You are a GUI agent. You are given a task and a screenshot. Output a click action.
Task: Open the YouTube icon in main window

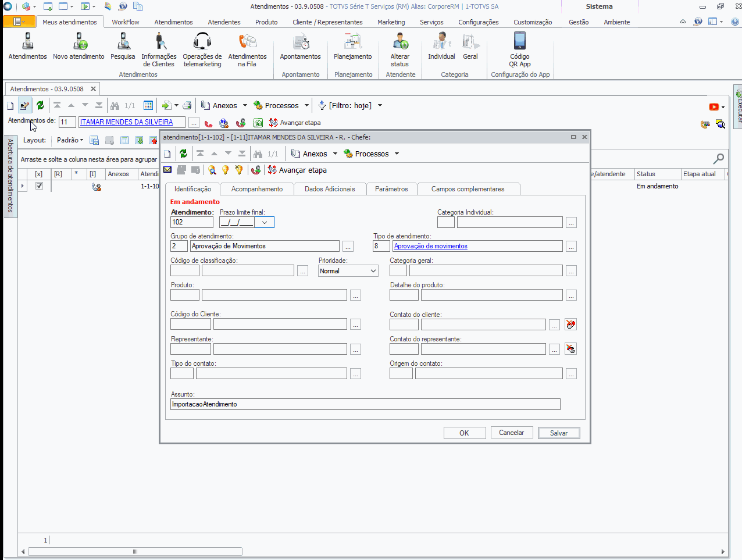(x=714, y=106)
